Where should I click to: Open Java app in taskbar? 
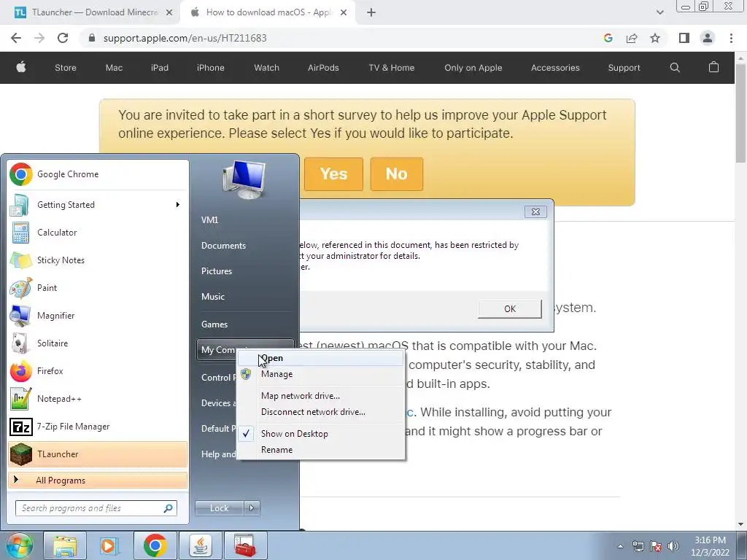[x=201, y=545]
